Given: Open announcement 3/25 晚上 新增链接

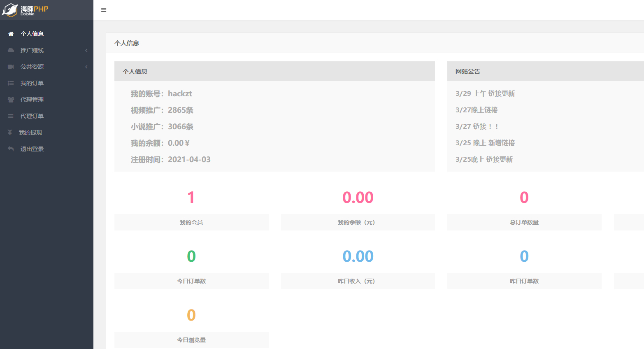Looking at the screenshot, I should pyautogui.click(x=485, y=143).
